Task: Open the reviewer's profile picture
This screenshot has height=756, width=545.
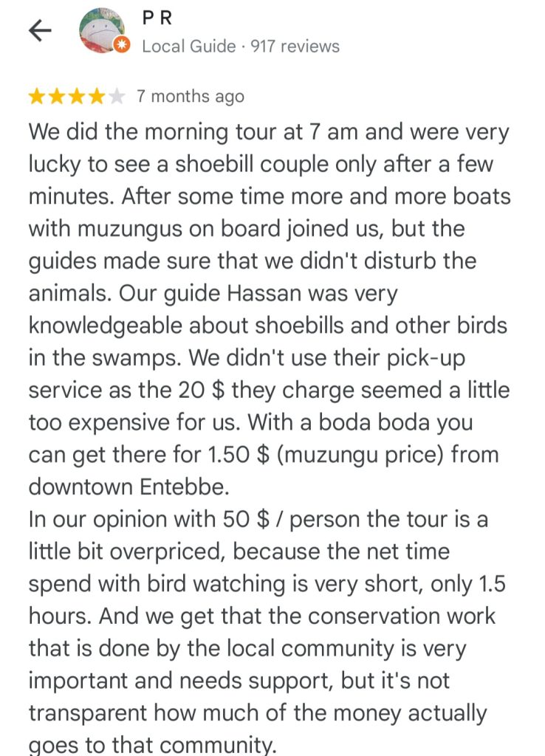Action: click(102, 30)
